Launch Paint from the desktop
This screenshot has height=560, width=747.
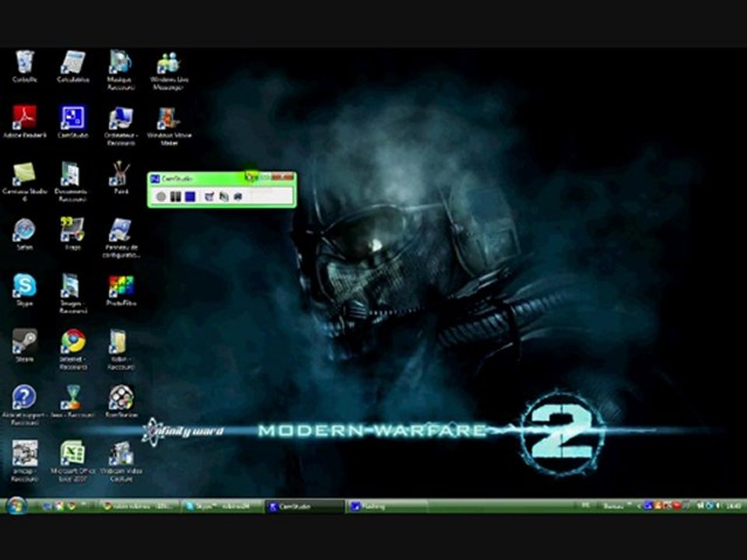pyautogui.click(x=121, y=178)
